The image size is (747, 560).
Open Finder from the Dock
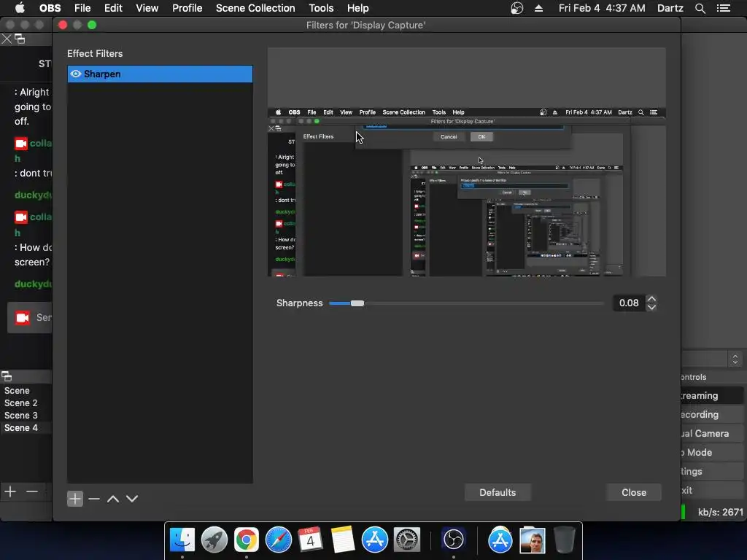pyautogui.click(x=182, y=540)
